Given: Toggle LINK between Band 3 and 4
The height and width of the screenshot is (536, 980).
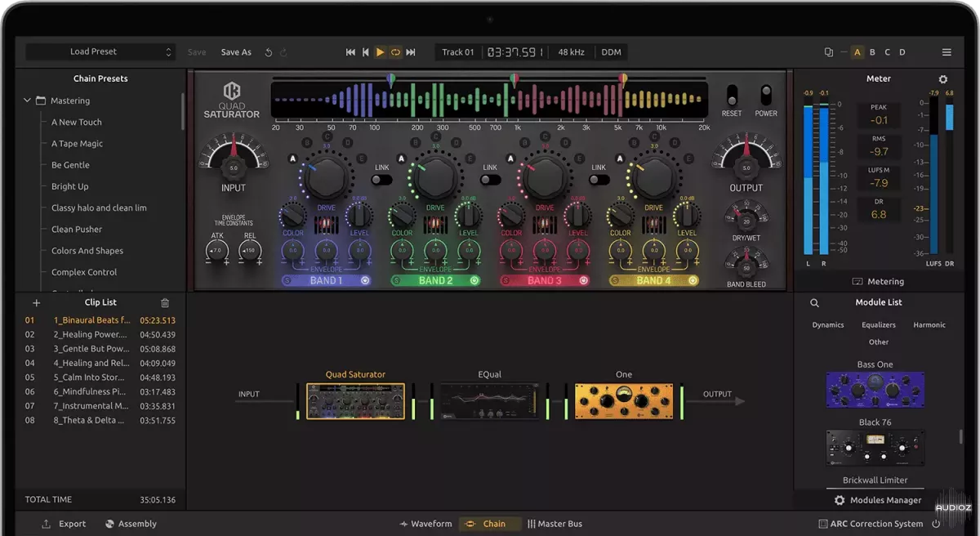Looking at the screenshot, I should coord(599,179).
